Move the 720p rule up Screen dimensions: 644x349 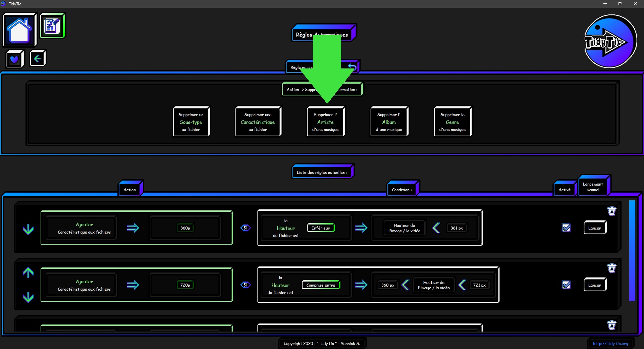[x=28, y=272]
